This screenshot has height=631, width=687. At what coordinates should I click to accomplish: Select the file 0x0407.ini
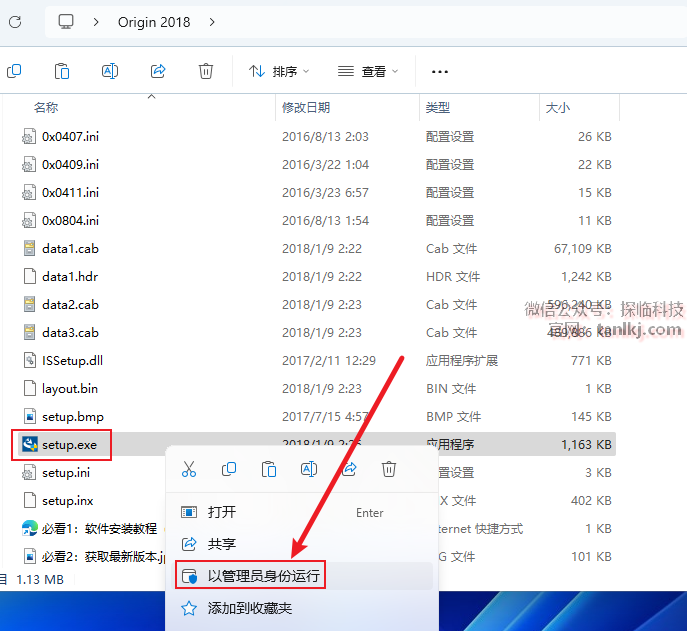(70, 137)
